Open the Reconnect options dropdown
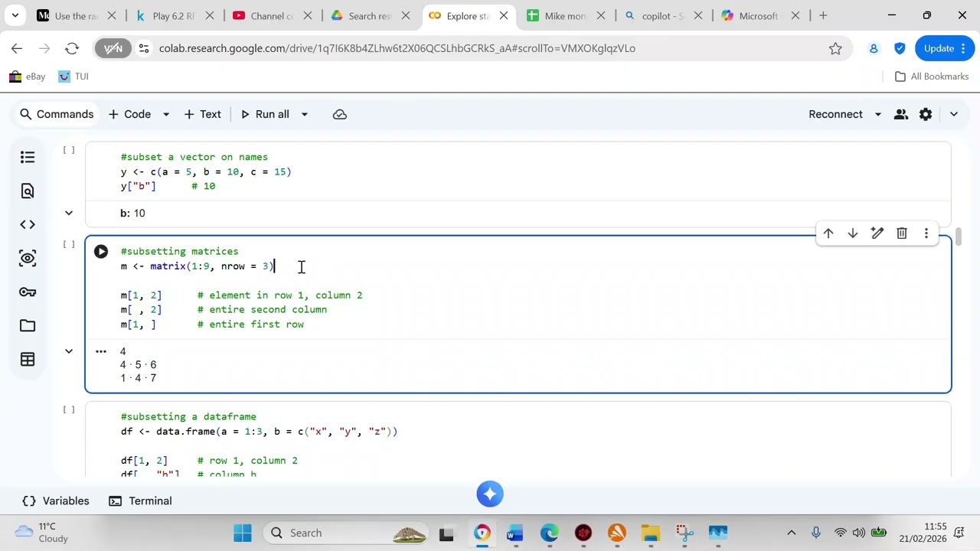This screenshot has width=980, height=551. pos(877,114)
